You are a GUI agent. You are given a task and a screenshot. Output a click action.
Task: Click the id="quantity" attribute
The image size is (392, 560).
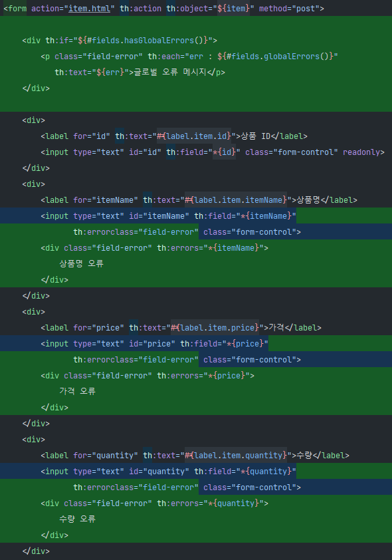tap(159, 472)
